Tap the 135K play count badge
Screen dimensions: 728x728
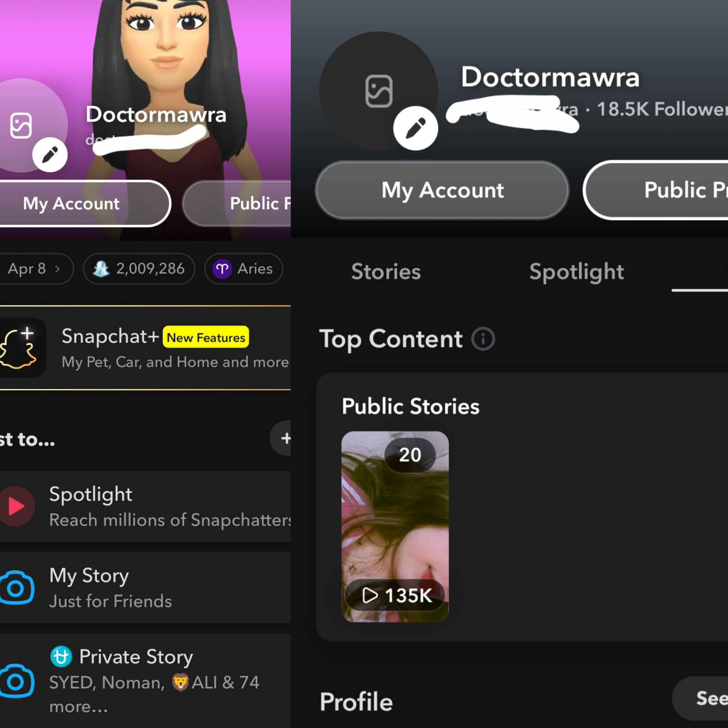click(x=395, y=595)
